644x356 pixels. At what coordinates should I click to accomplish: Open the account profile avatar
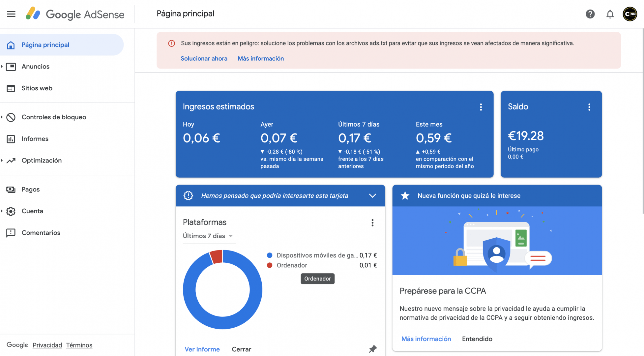(630, 14)
